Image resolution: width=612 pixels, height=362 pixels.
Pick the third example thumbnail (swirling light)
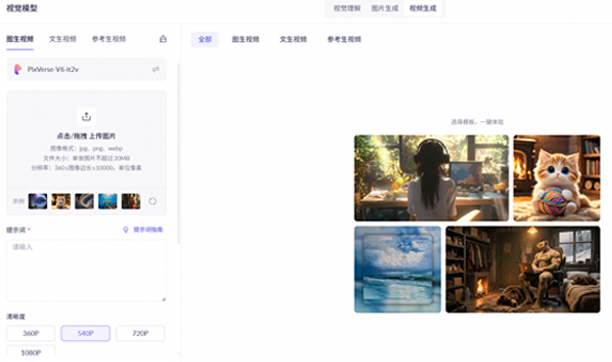pos(84,201)
